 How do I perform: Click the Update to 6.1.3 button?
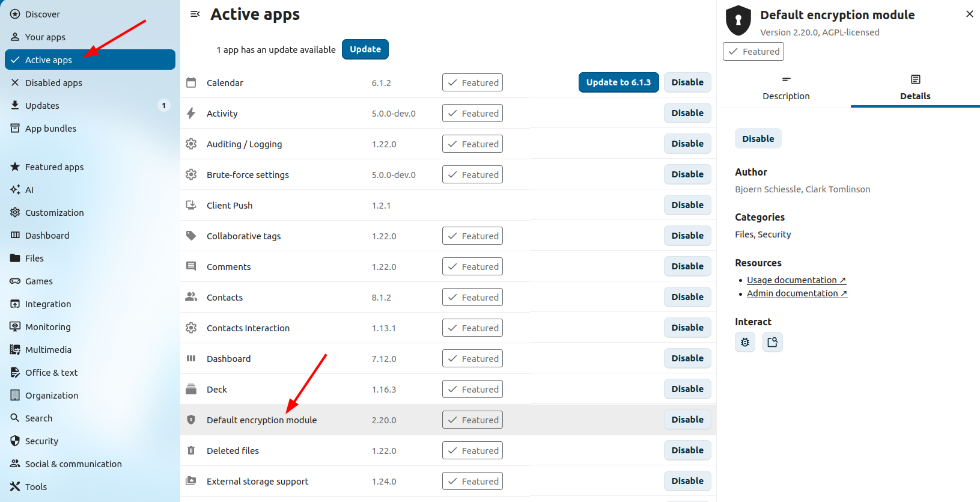coord(618,82)
